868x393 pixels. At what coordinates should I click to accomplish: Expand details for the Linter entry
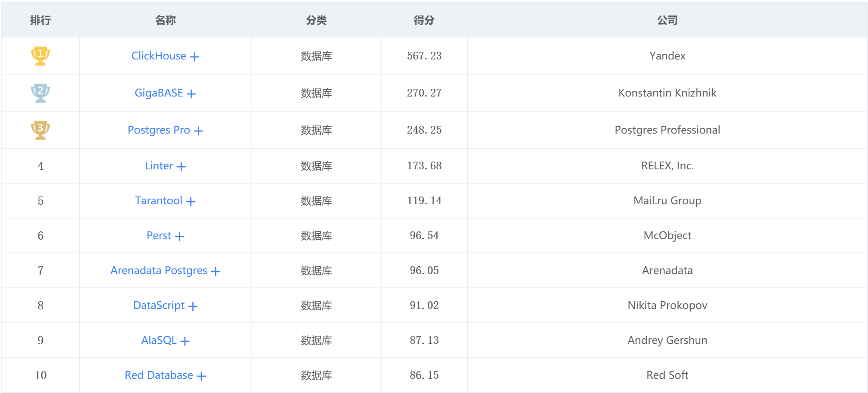pyautogui.click(x=182, y=166)
